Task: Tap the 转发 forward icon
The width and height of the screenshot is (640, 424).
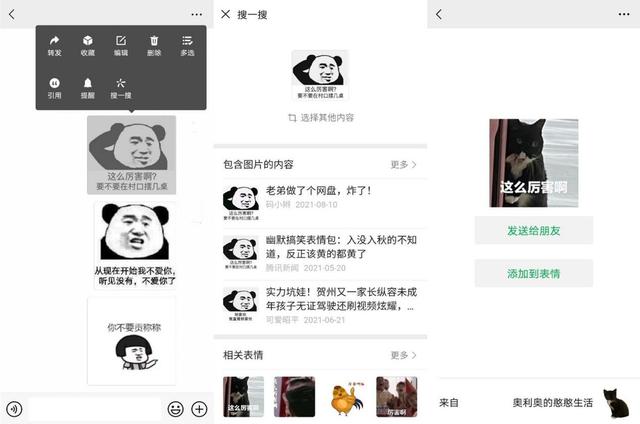Action: [x=54, y=46]
